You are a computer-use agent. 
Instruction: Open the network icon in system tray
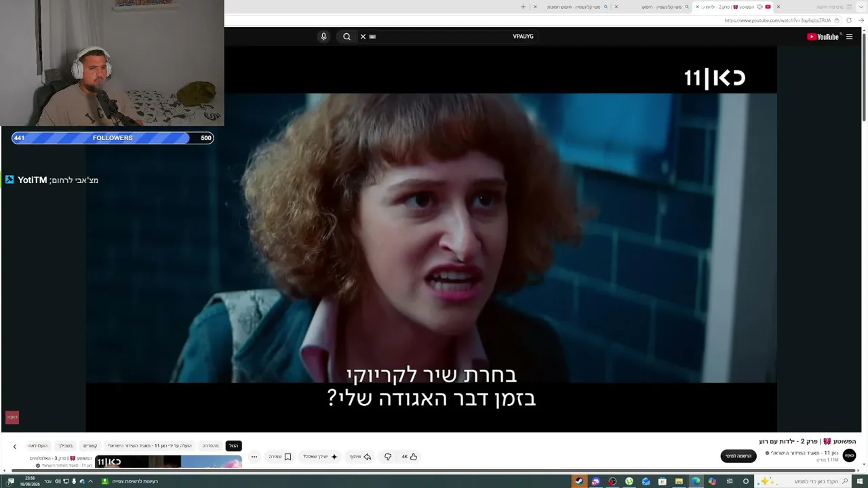pyautogui.click(x=66, y=481)
